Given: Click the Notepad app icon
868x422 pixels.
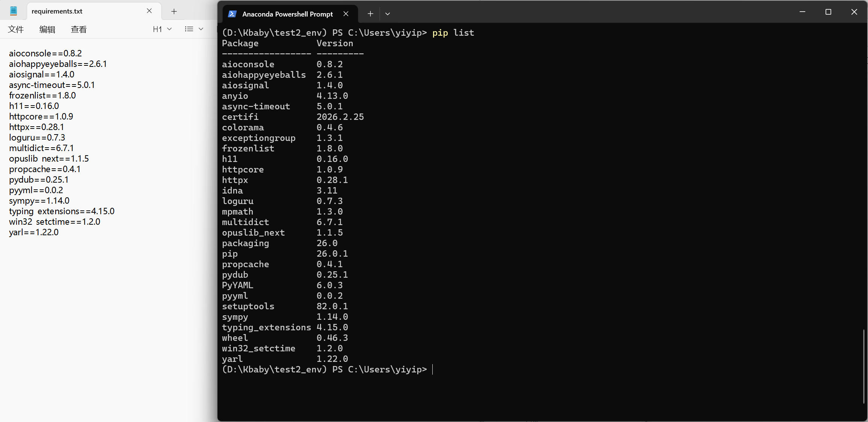Looking at the screenshot, I should (14, 11).
